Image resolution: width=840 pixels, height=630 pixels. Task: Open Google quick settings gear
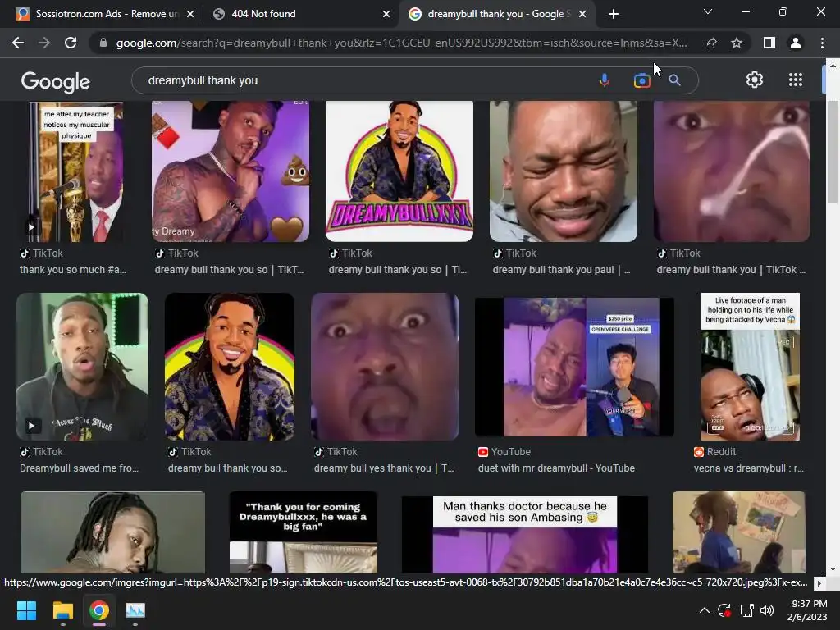click(x=755, y=80)
